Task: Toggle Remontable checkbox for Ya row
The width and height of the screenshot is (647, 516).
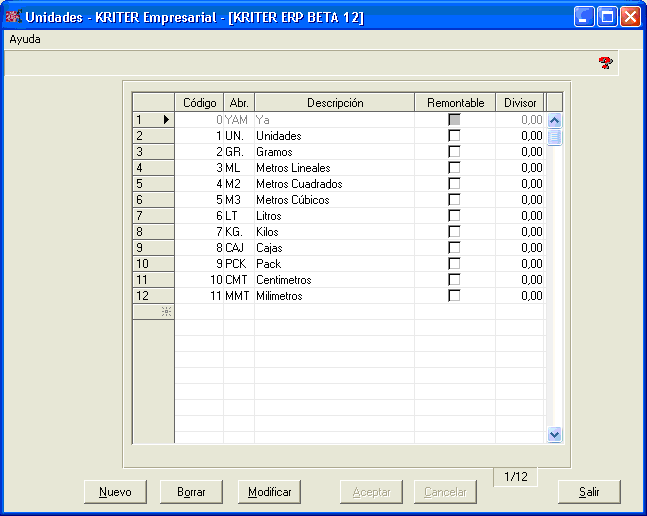Action: tap(454, 120)
